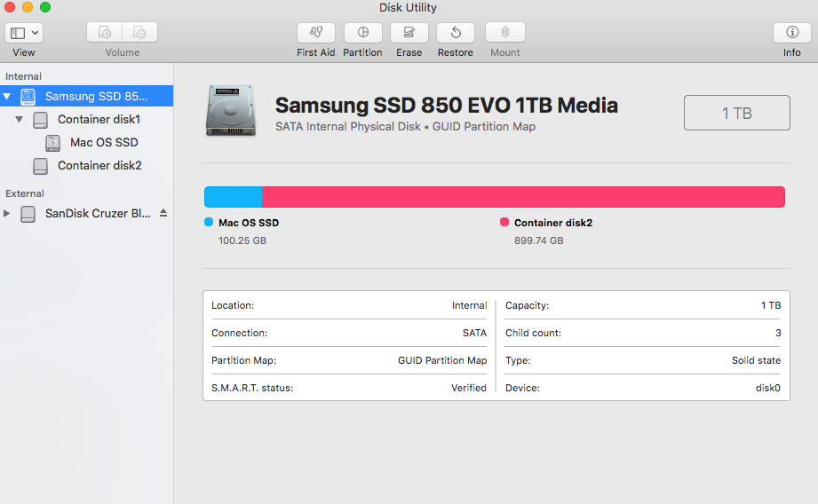Minimize the Disk Utility window
818x504 pixels.
point(28,7)
